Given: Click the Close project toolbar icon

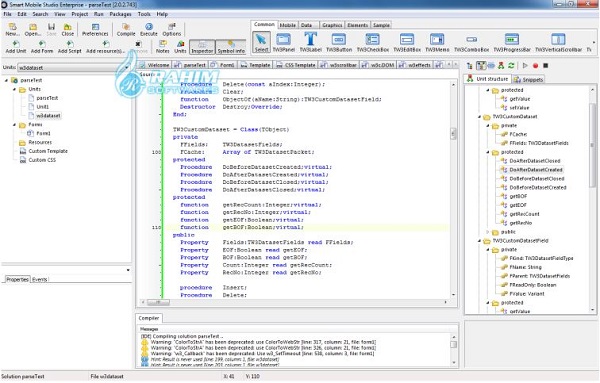Looking at the screenshot, I should [68, 29].
